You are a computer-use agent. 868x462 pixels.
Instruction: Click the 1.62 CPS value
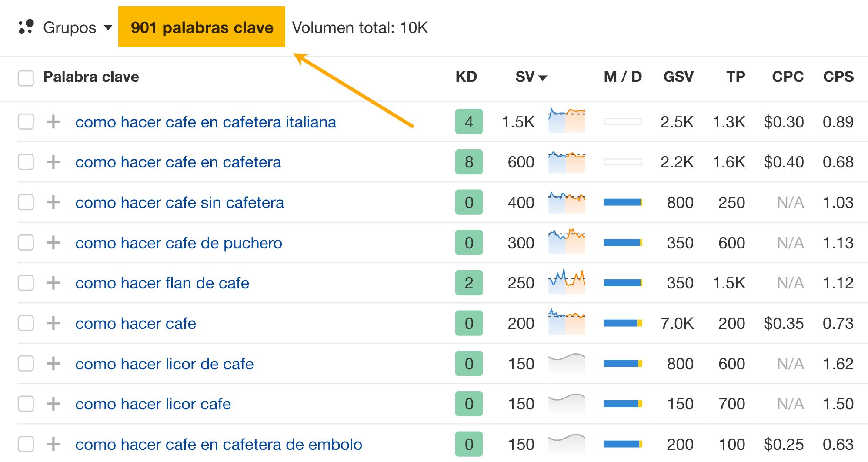pyautogui.click(x=838, y=364)
